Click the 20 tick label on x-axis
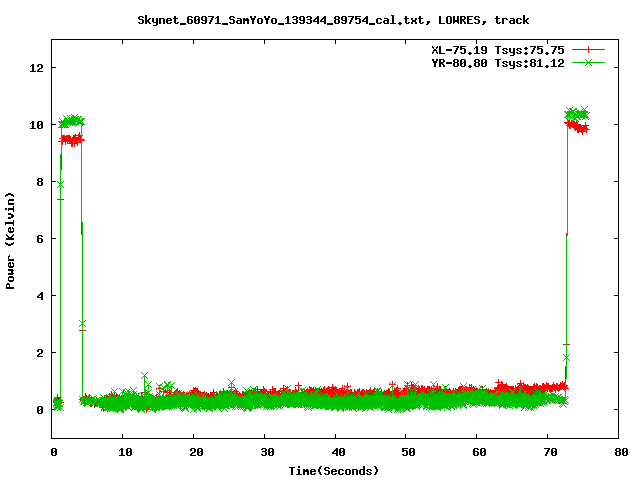 (x=193, y=452)
